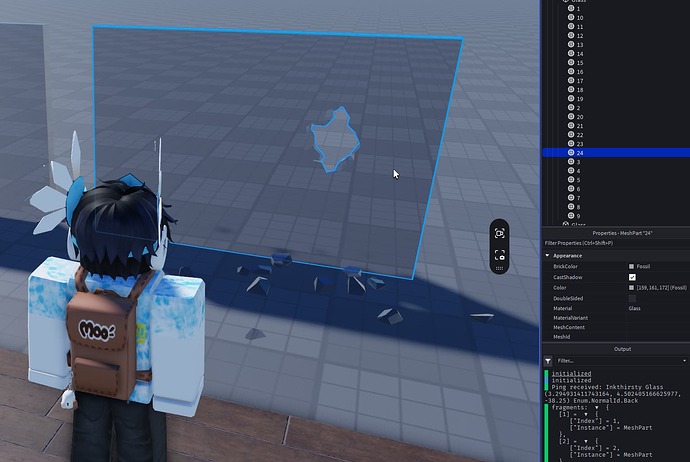Select MeshPart icon of item 17
The height and width of the screenshot is (462, 690).
click(571, 81)
